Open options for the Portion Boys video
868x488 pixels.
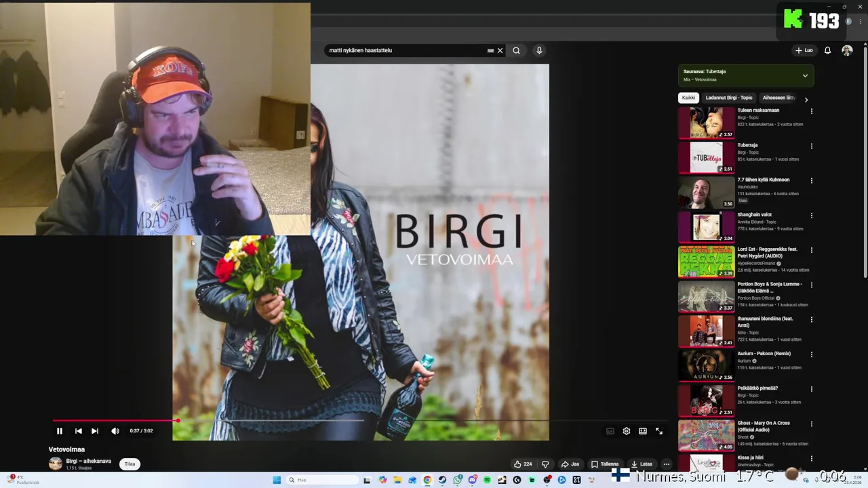tap(811, 285)
